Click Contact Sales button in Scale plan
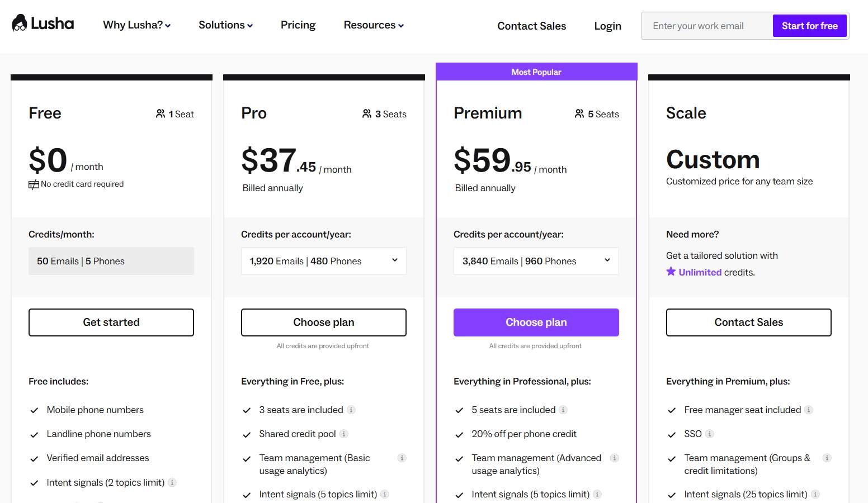This screenshot has height=503, width=868. pyautogui.click(x=749, y=322)
